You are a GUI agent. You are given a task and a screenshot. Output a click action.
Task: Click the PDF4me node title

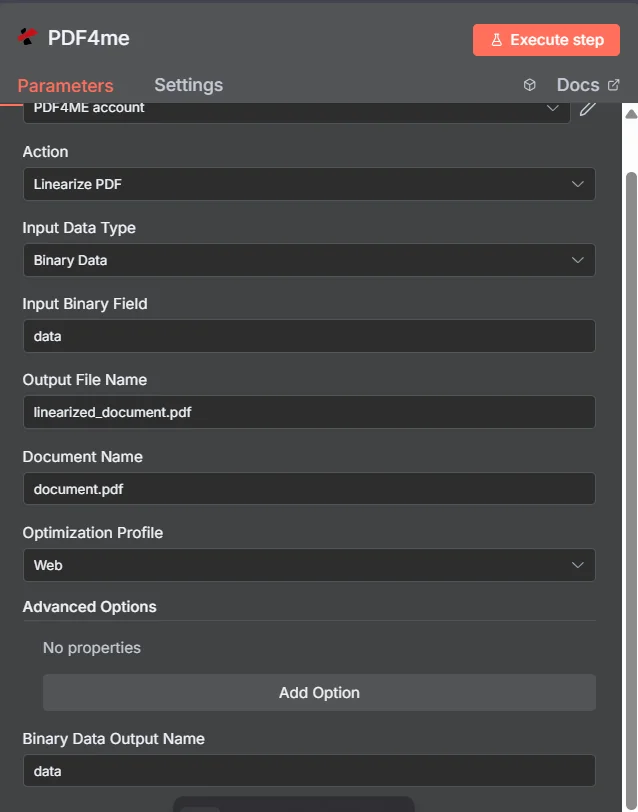89,38
